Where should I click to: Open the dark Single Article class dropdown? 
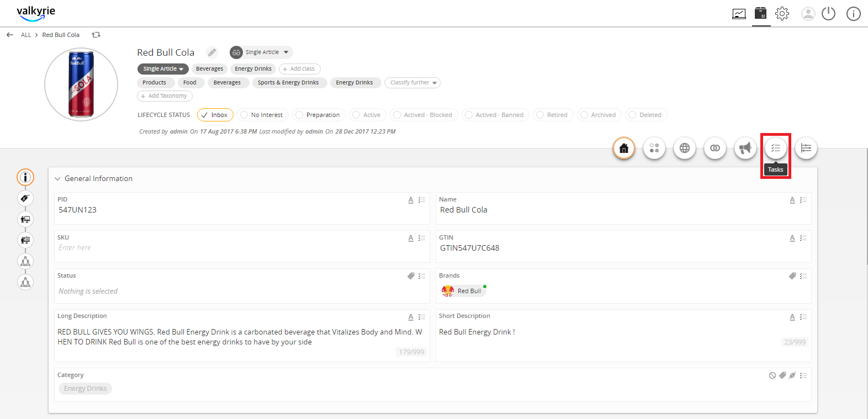point(163,69)
